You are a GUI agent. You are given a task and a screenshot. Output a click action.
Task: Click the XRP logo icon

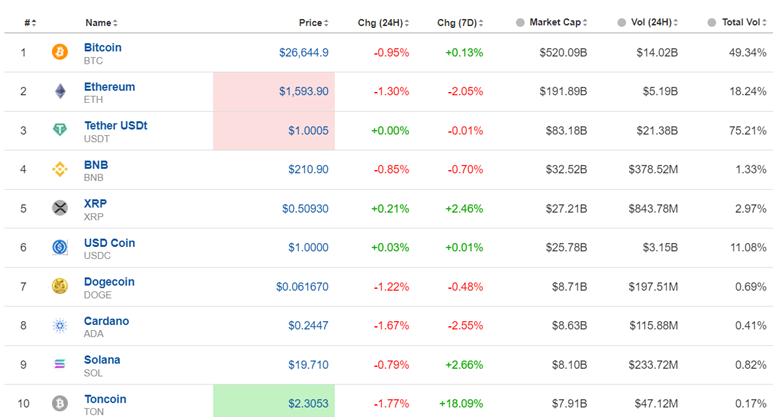click(x=60, y=208)
